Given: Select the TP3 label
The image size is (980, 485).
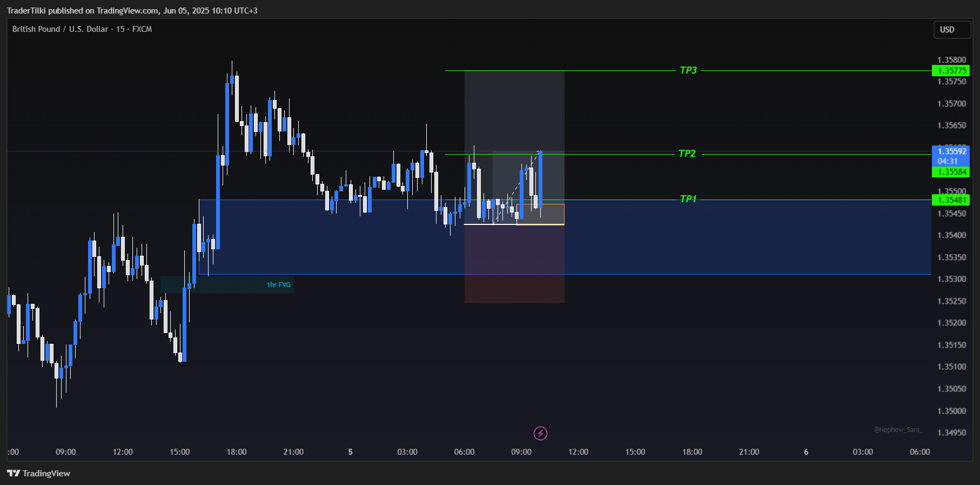Looking at the screenshot, I should click(688, 70).
